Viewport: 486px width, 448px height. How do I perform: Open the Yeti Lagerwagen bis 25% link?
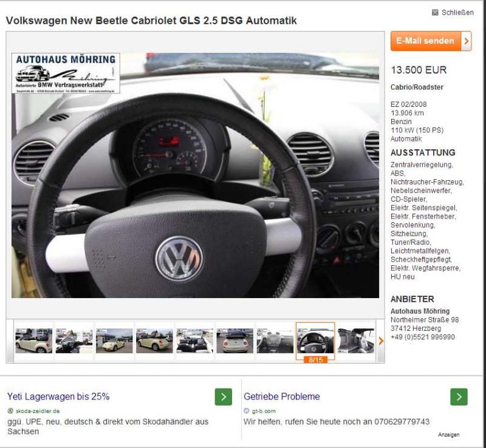tap(58, 397)
